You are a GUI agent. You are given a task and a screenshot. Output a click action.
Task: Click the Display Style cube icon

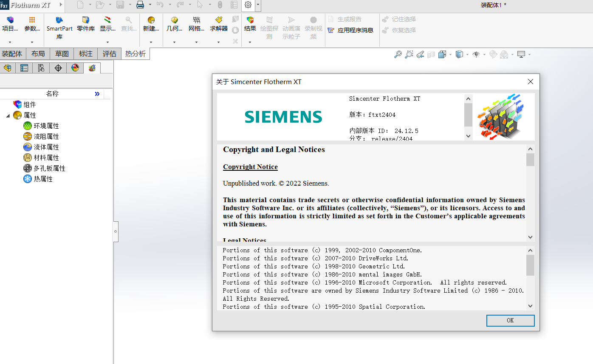click(459, 54)
